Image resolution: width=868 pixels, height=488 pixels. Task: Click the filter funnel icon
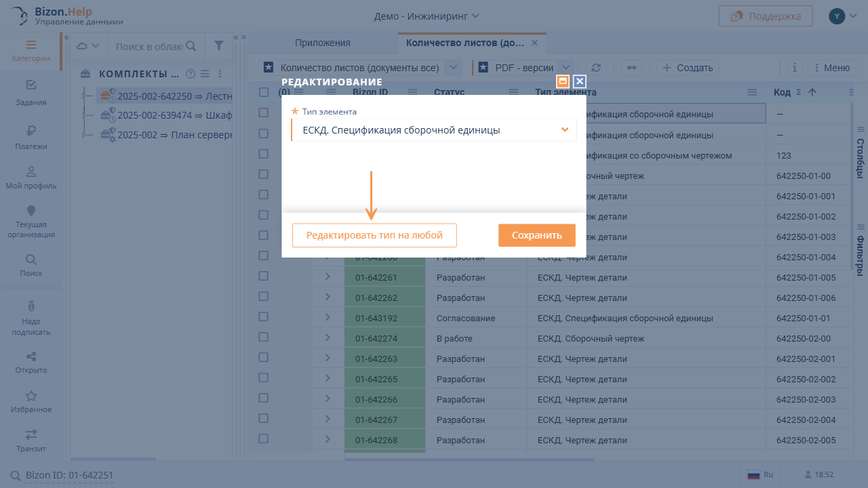click(218, 46)
